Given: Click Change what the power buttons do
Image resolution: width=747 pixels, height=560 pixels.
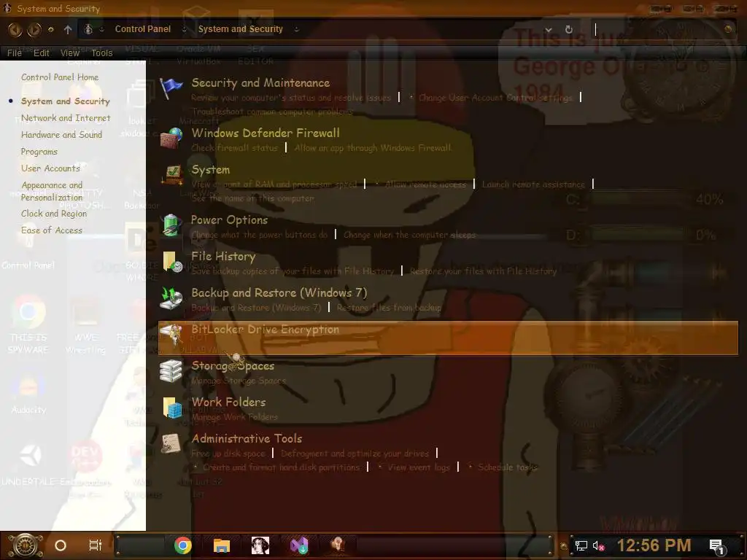Looking at the screenshot, I should (x=260, y=235).
